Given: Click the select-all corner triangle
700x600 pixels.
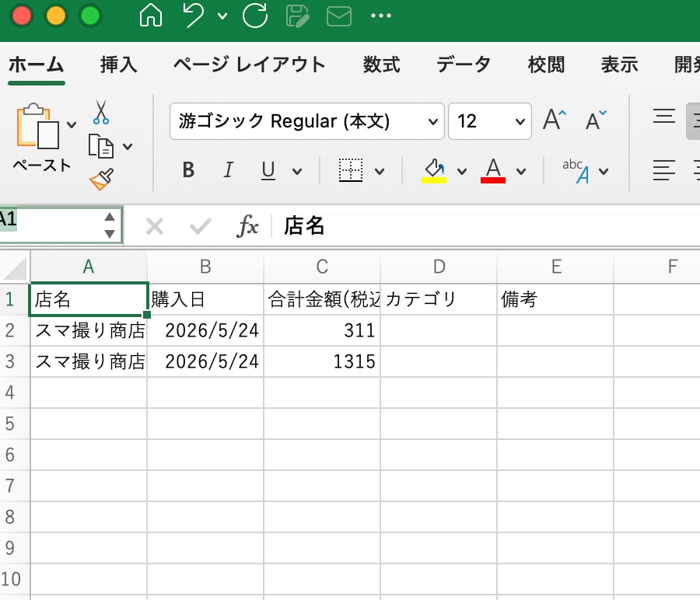Looking at the screenshot, I should (x=15, y=267).
